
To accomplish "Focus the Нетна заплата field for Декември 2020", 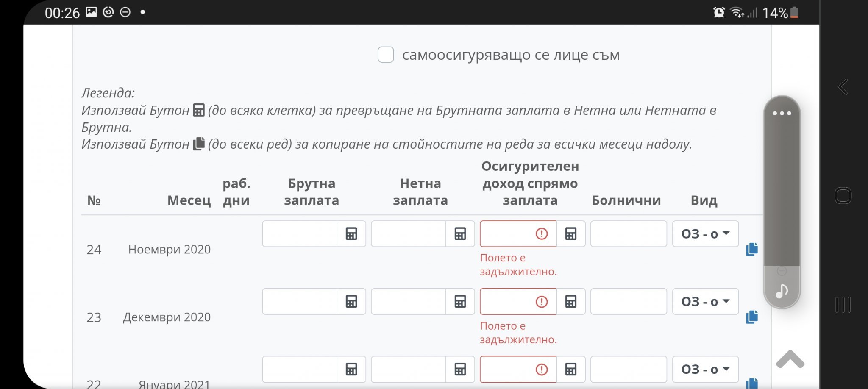I will [409, 302].
